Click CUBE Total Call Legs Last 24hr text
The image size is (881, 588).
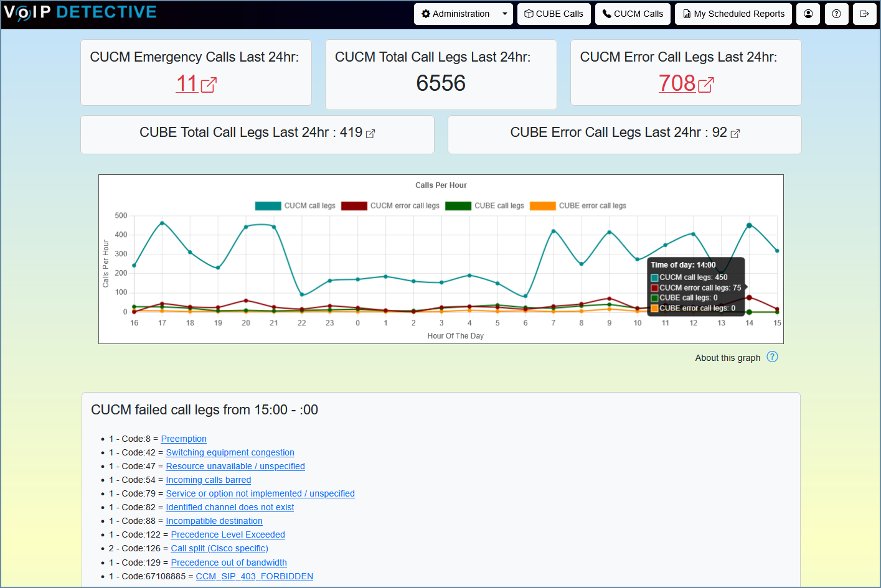[251, 133]
